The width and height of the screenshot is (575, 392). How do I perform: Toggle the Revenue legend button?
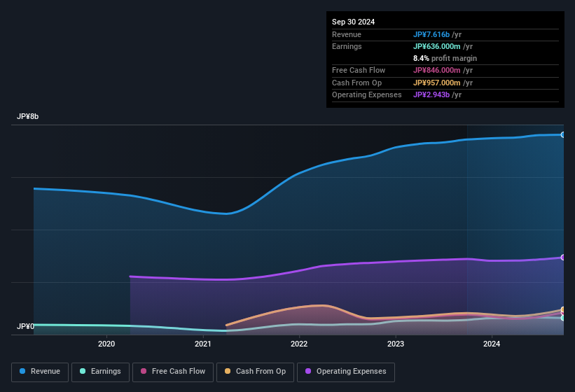click(40, 372)
